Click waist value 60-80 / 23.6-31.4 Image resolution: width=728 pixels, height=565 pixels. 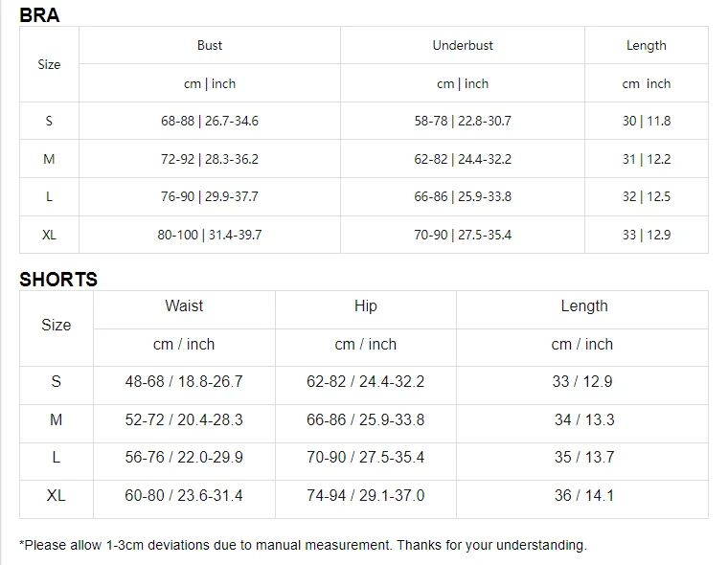tap(184, 495)
